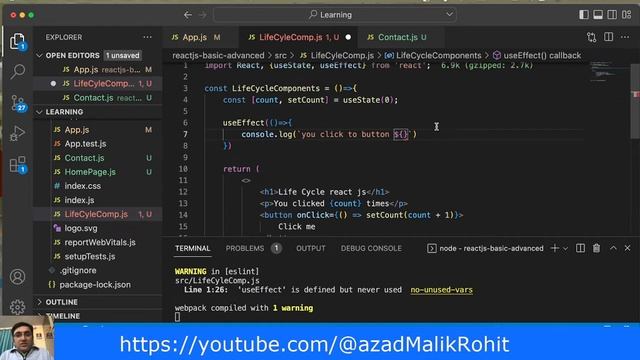The image size is (640, 360).
Task: Open the Accounts menu icon
Action: pyautogui.click(x=17, y=277)
